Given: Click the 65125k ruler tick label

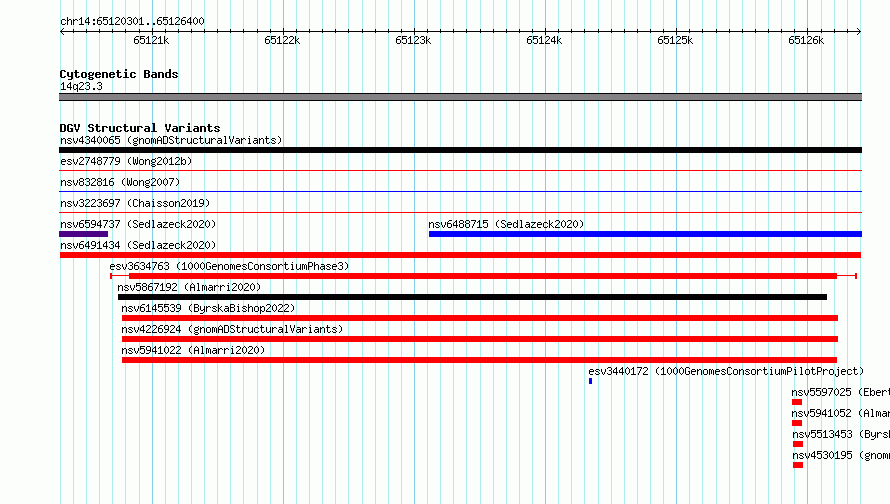Looking at the screenshot, I should [675, 40].
